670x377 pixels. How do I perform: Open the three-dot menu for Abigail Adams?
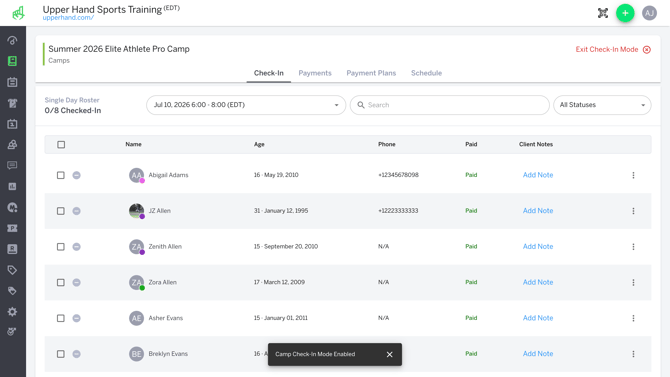click(x=633, y=175)
